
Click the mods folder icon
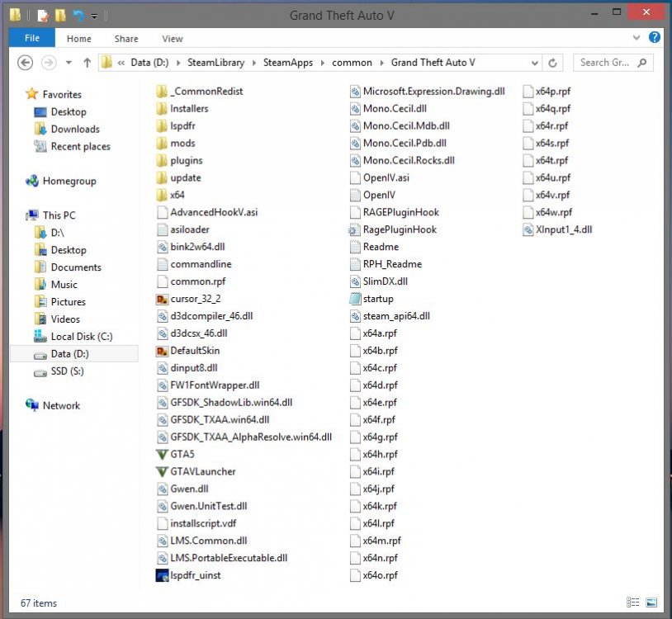click(x=162, y=144)
